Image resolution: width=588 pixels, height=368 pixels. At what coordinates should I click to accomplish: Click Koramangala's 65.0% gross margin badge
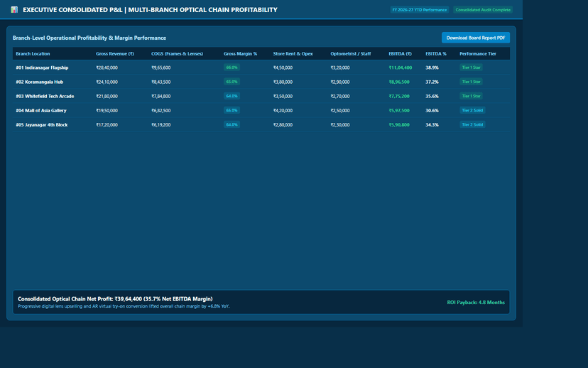tap(232, 82)
